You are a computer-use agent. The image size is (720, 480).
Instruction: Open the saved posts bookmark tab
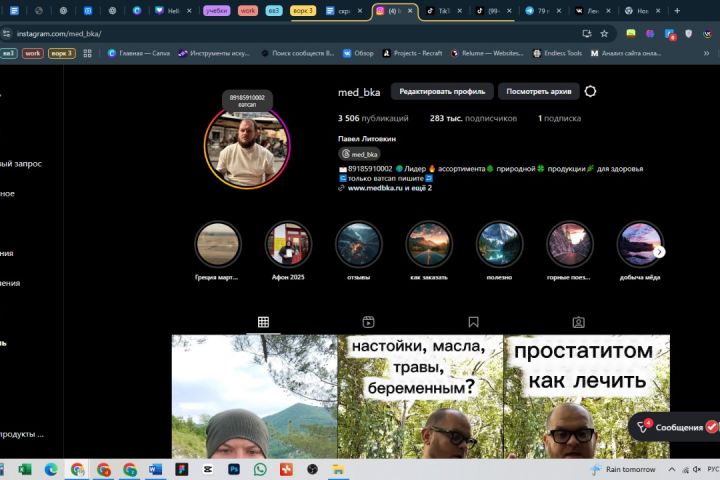473,322
